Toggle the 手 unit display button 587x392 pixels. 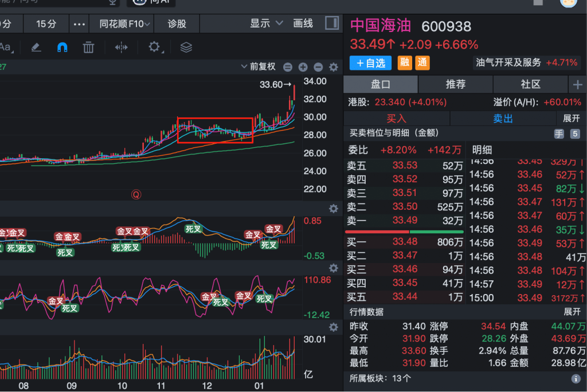click(559, 134)
